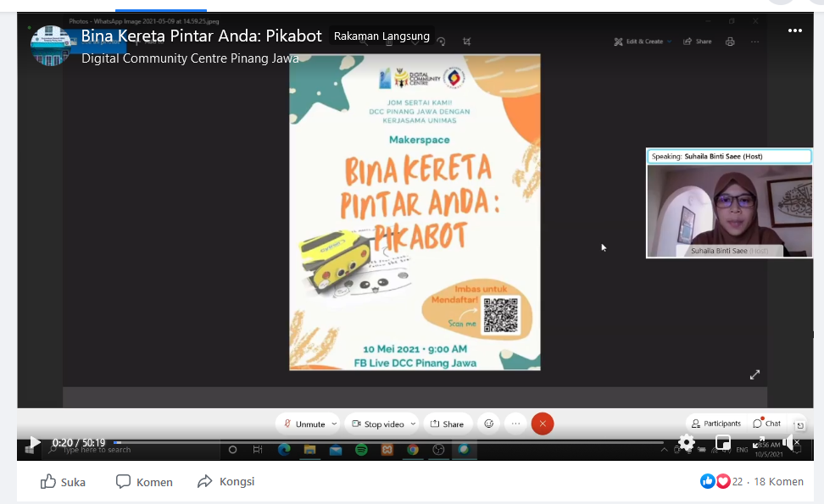This screenshot has height=504, width=824.
Task: Click the Pikabot poster image
Action: pos(415,212)
